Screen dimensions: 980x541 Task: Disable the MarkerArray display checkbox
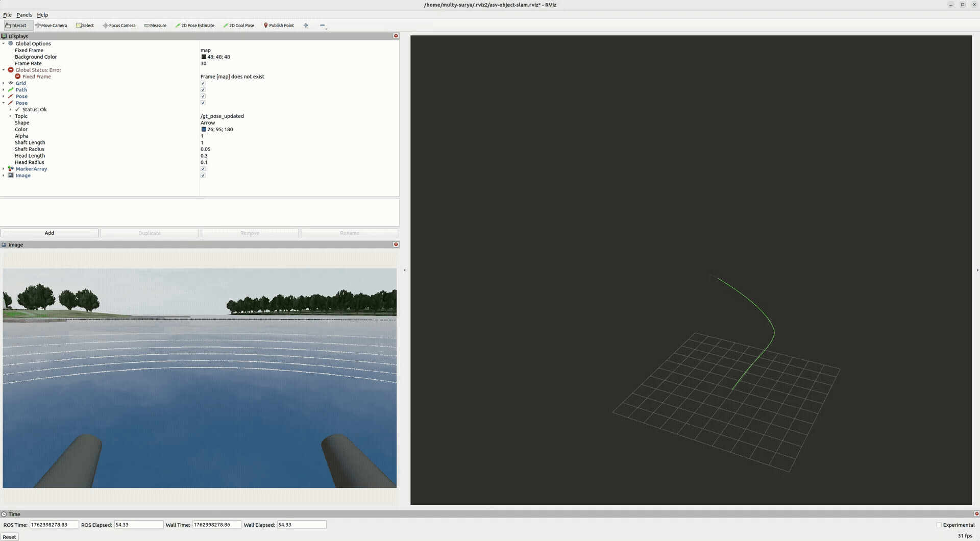pos(203,168)
